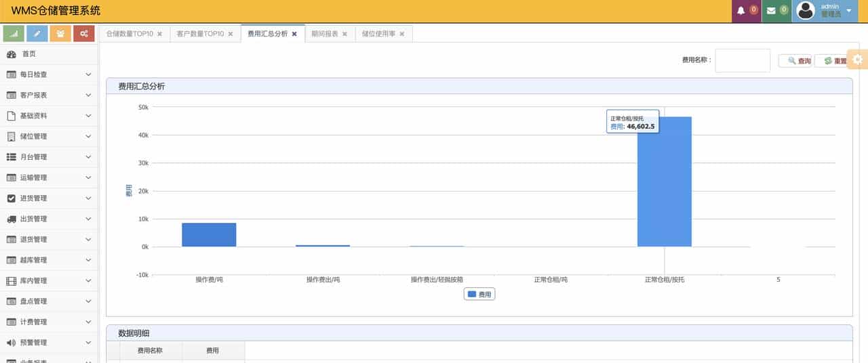868x363 pixels.
Task: Click the 预警管理 speaker icon
Action: coord(11,343)
